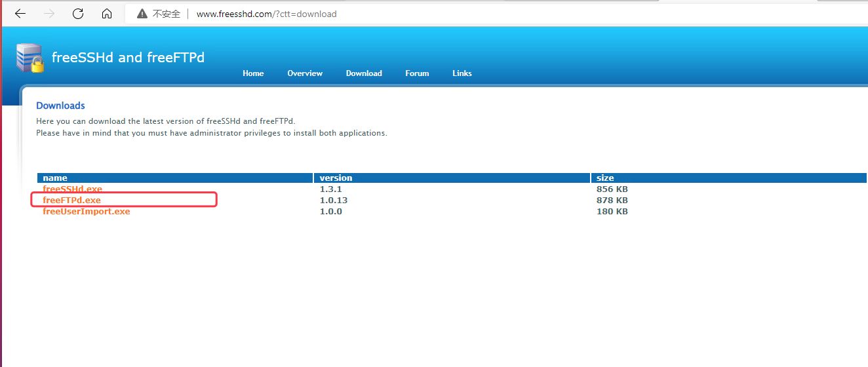Click the 'Here you can download' sentence
Viewport: 868px width, 367px height.
coord(166,121)
